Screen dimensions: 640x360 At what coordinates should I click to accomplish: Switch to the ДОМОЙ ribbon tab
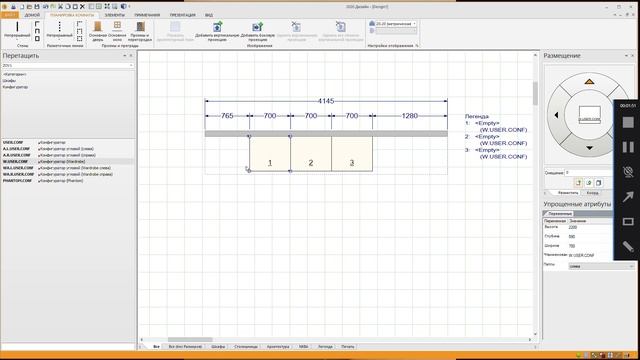click(x=32, y=15)
